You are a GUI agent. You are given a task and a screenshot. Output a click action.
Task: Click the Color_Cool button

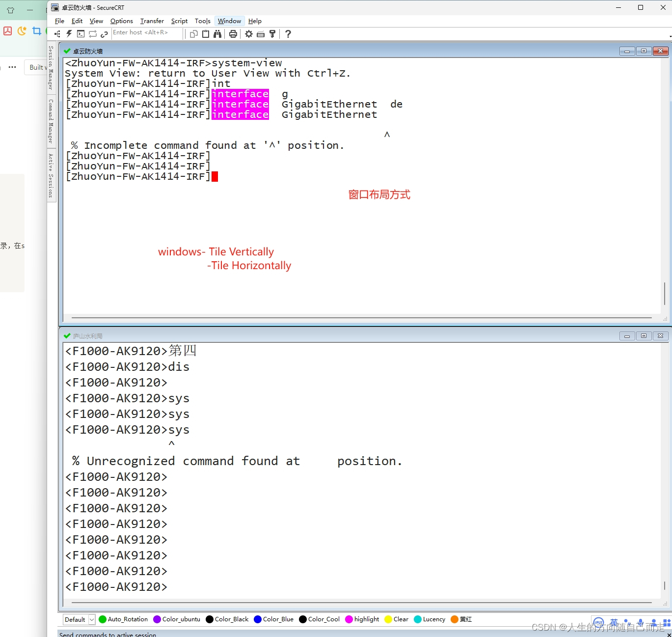(320, 619)
